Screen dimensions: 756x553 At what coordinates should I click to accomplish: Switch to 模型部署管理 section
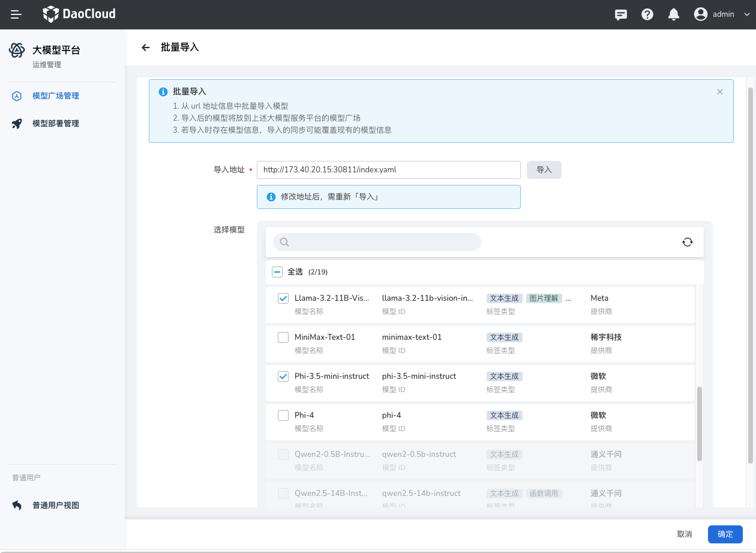[54, 123]
